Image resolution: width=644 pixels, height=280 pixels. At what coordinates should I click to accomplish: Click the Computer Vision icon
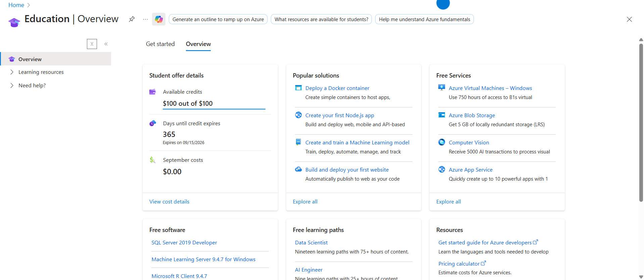point(442,142)
